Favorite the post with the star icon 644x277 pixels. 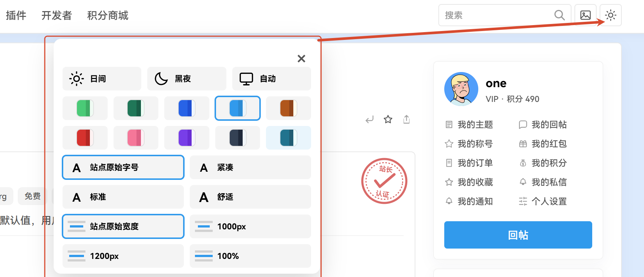click(388, 119)
